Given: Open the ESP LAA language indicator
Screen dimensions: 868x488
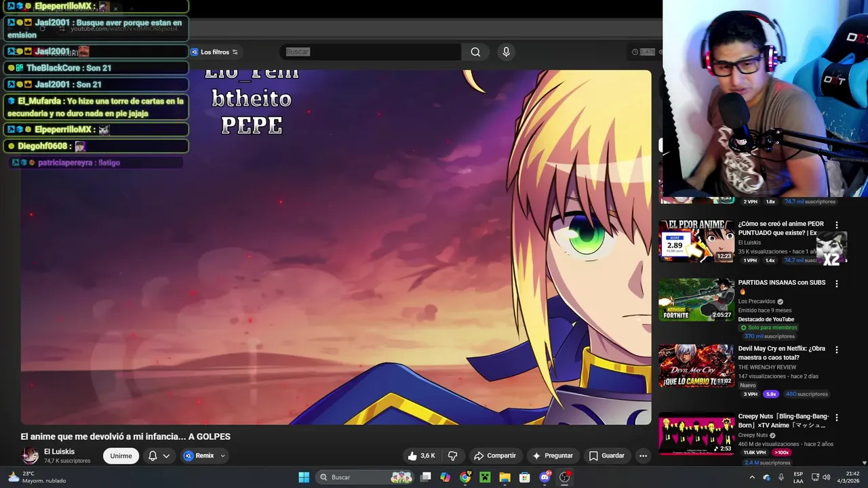Looking at the screenshot, I should pos(798,477).
